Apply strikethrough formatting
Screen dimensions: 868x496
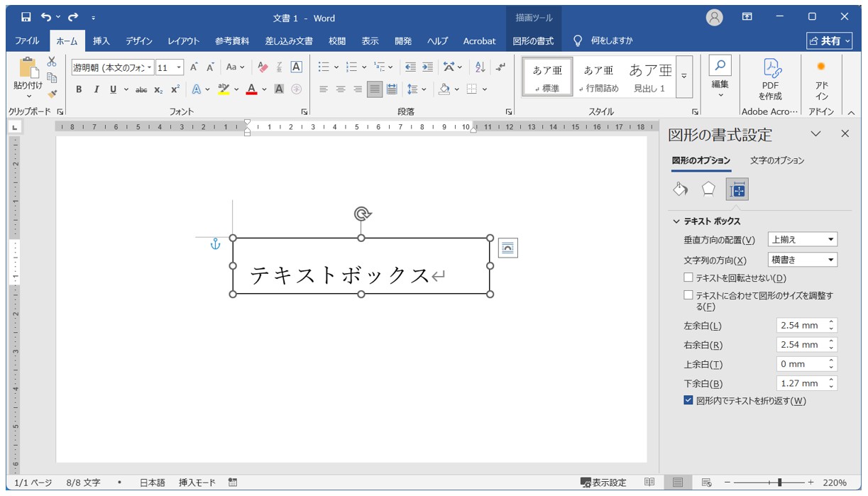click(141, 89)
